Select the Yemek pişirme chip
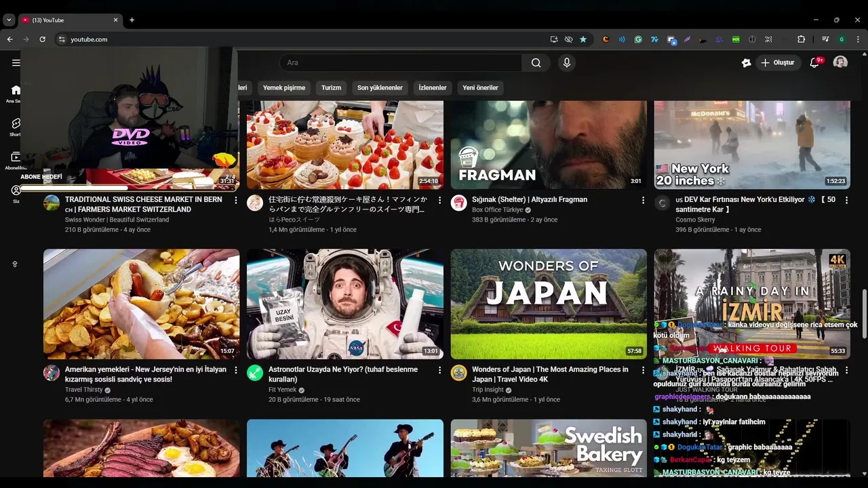The image size is (868, 488). click(x=284, y=87)
